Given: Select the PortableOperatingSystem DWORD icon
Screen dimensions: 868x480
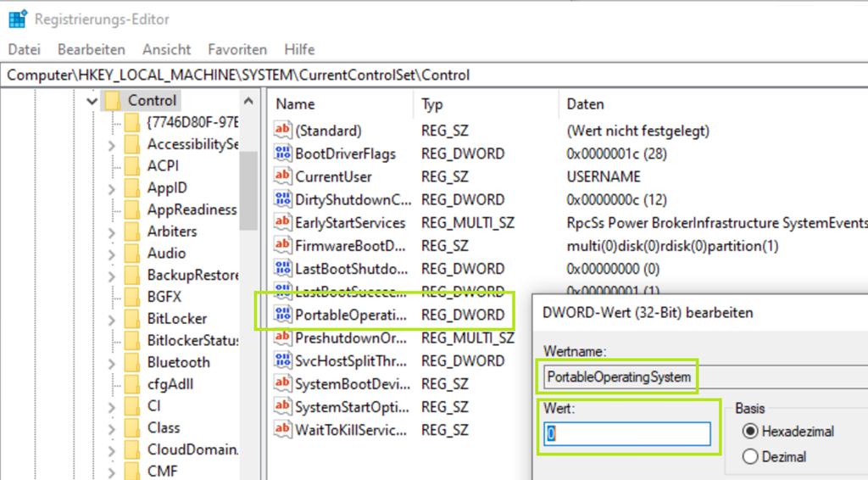Looking at the screenshot, I should pyautogui.click(x=282, y=315).
